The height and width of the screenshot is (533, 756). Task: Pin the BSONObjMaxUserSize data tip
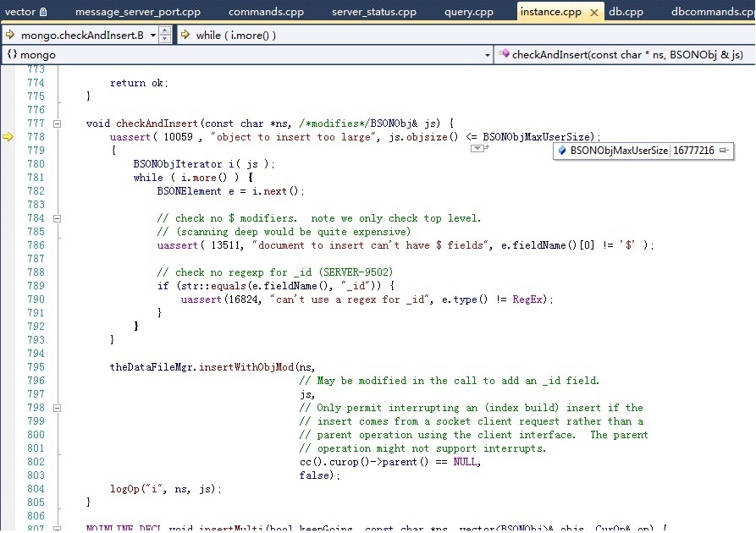tap(724, 149)
